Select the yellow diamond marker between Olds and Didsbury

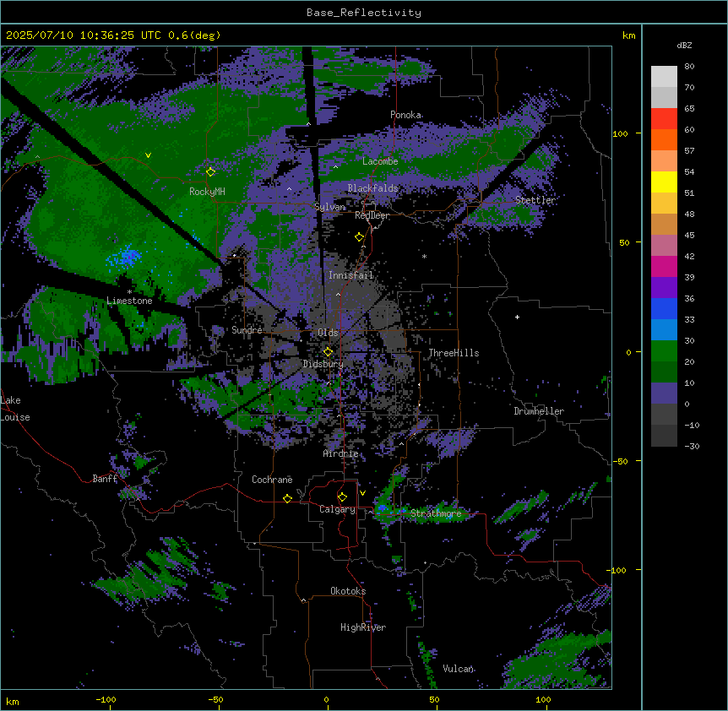point(328,351)
